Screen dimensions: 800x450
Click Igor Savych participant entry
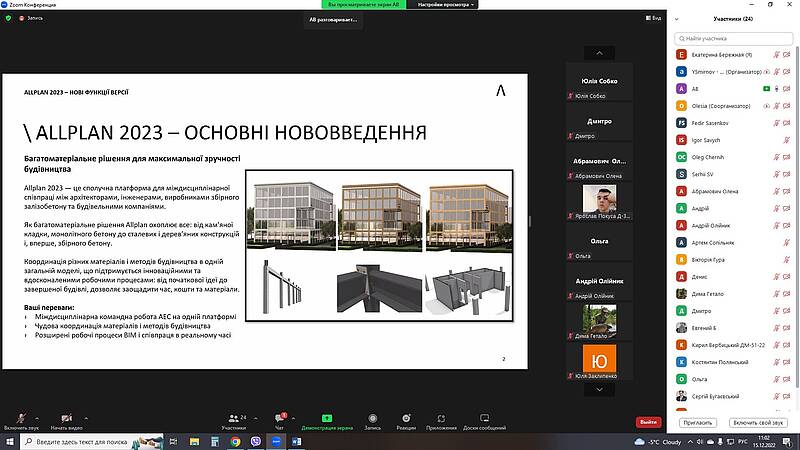tap(733, 140)
